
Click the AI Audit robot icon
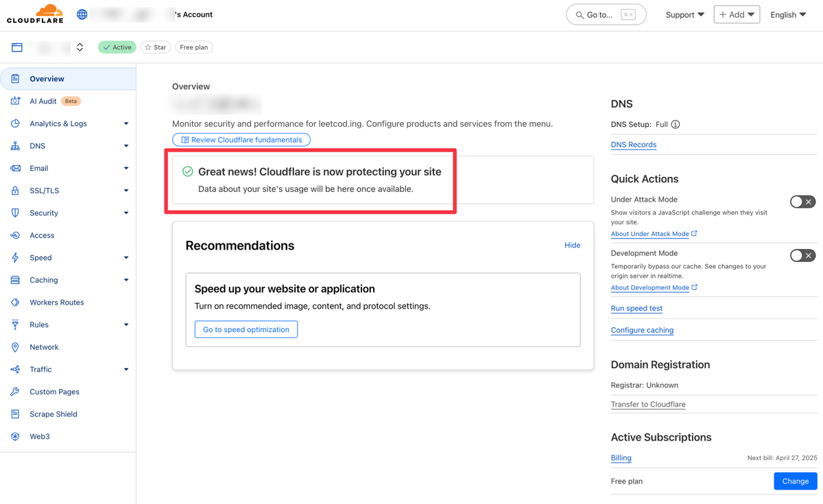(x=15, y=101)
